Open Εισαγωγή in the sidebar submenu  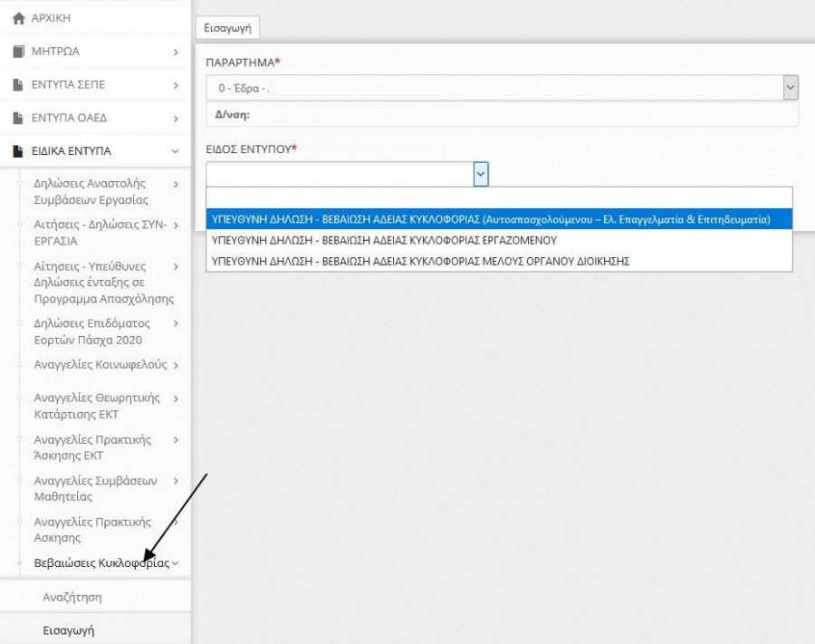pyautogui.click(x=69, y=630)
